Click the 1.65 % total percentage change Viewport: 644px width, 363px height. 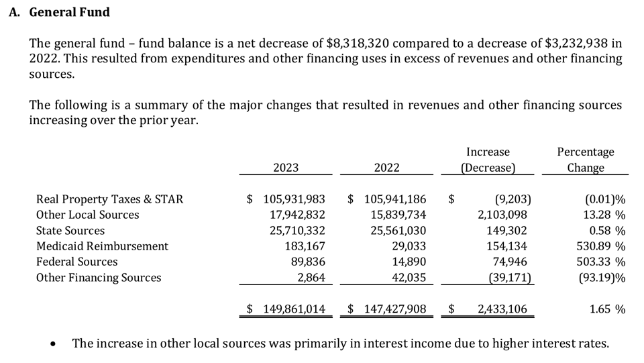606,309
